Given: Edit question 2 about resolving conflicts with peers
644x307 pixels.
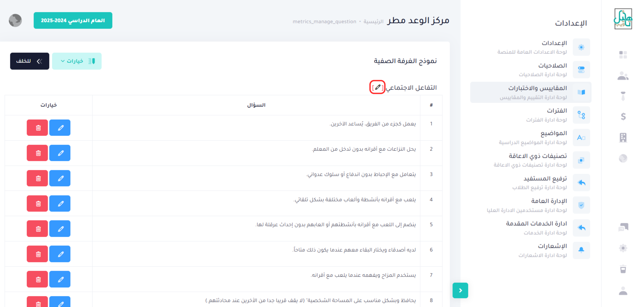Looking at the screenshot, I should (x=60, y=153).
